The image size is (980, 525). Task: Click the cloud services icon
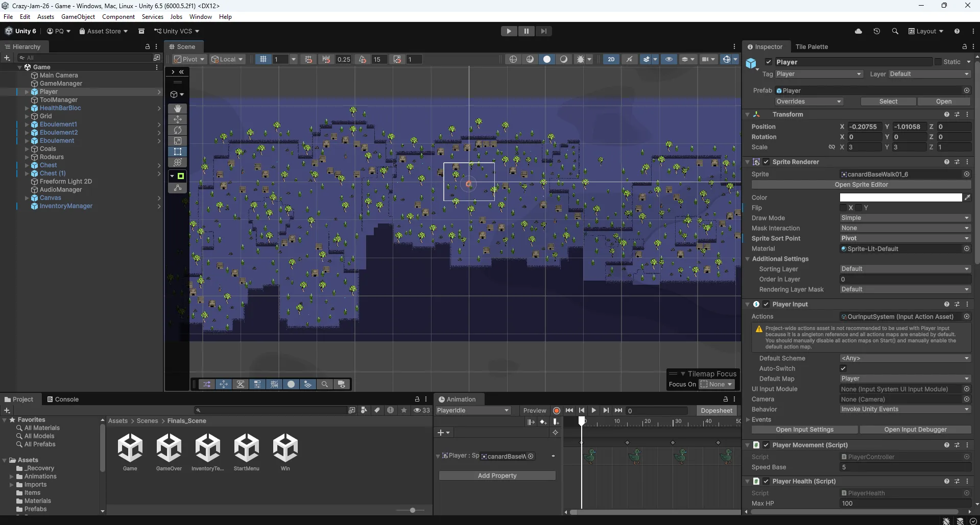858,31
